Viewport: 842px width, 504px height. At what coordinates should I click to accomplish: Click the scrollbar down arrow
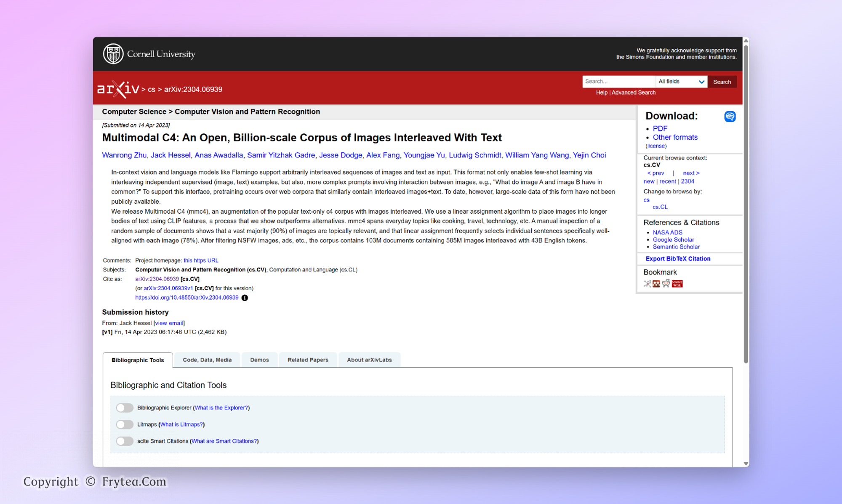pyautogui.click(x=746, y=464)
